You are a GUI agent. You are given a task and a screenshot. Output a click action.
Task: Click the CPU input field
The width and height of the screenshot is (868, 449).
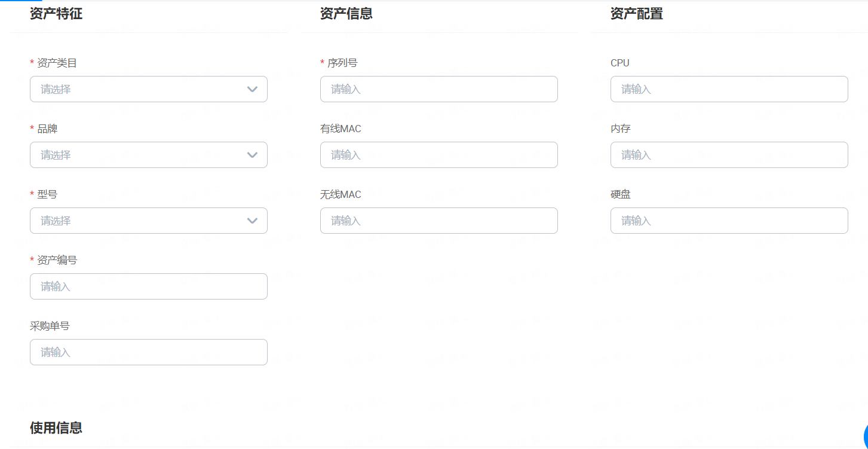tap(729, 89)
